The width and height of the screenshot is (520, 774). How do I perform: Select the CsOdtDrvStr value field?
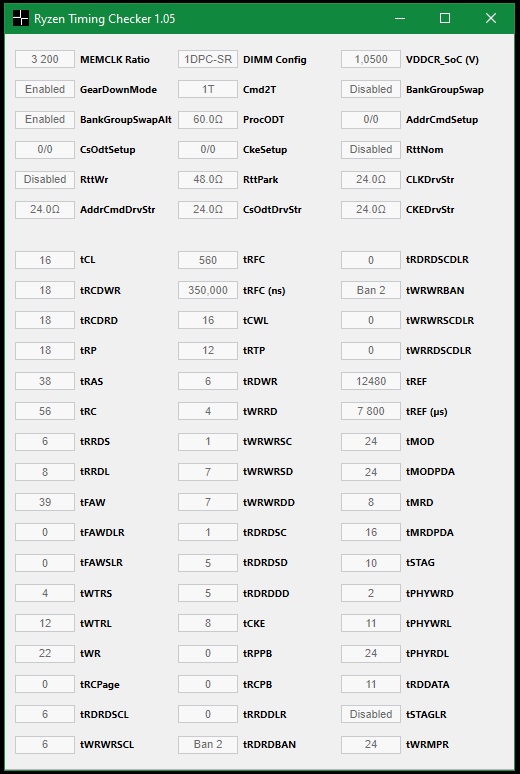[x=208, y=210]
